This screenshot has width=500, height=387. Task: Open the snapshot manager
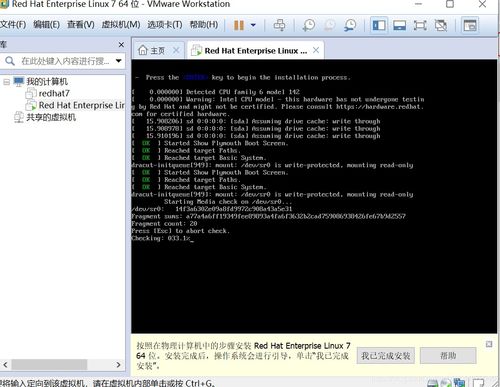(x=350, y=25)
